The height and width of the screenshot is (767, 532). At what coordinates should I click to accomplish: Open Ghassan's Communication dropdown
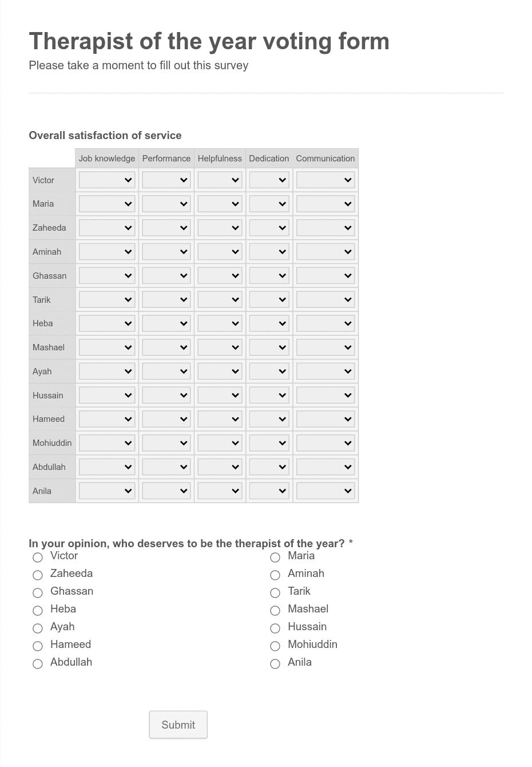pyautogui.click(x=325, y=276)
